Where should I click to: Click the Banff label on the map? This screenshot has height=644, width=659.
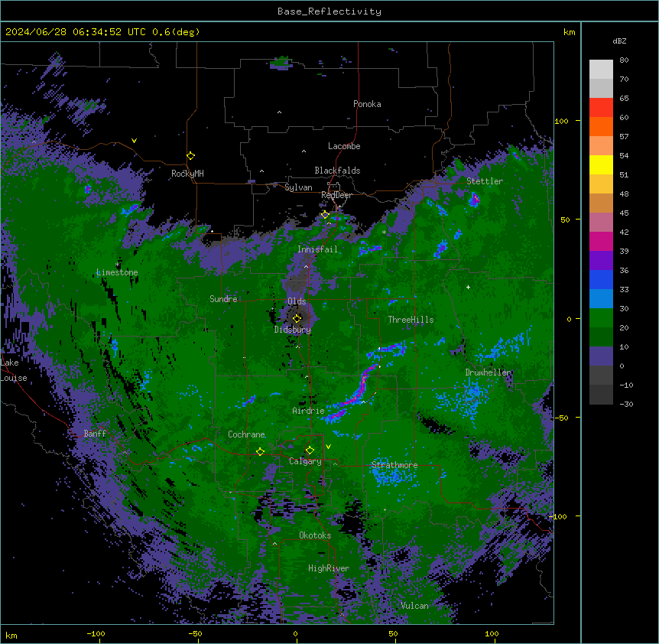coord(95,434)
